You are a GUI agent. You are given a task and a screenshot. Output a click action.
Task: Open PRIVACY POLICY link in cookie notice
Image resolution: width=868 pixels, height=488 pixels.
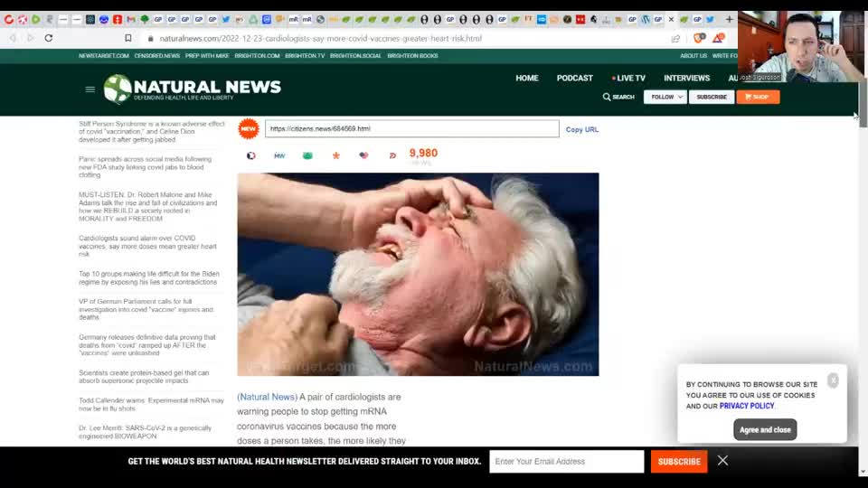pos(746,406)
